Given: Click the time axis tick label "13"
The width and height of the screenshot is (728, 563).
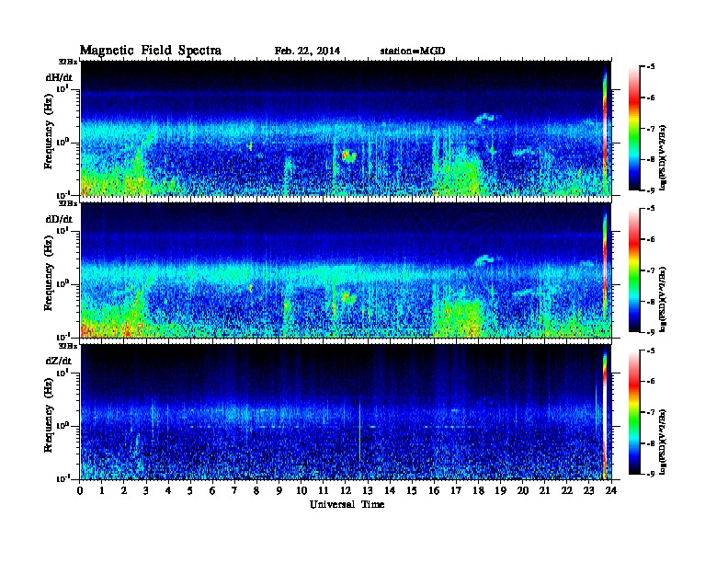Looking at the screenshot, I should click(x=368, y=490).
